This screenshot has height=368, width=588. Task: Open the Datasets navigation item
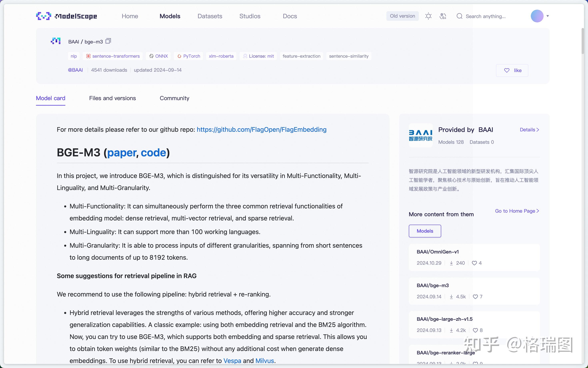(x=210, y=16)
